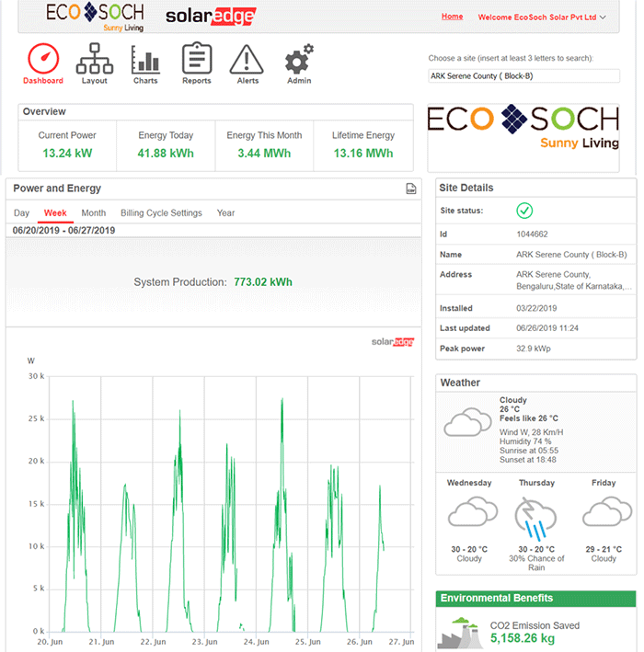Viewport: 644px width, 652px height.
Task: Select the Week tab
Action: pos(55,213)
